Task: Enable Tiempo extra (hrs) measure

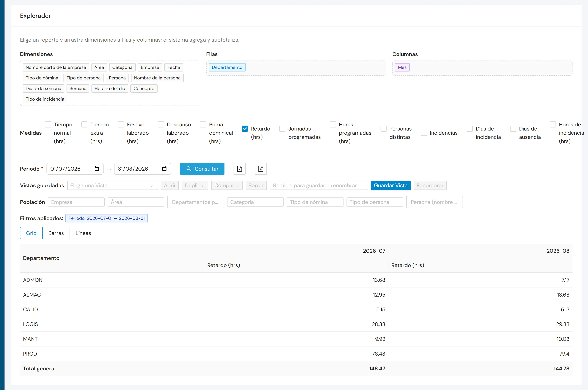Action: tap(84, 124)
